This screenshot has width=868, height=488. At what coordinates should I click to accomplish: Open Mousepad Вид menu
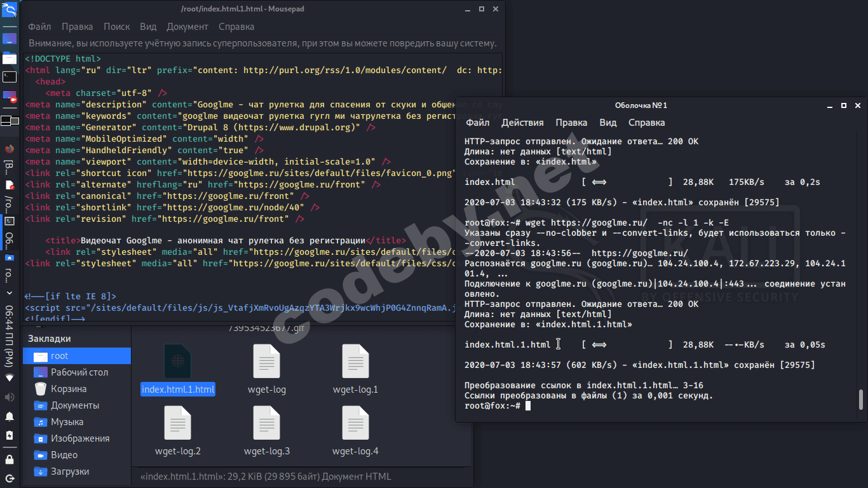tap(148, 27)
